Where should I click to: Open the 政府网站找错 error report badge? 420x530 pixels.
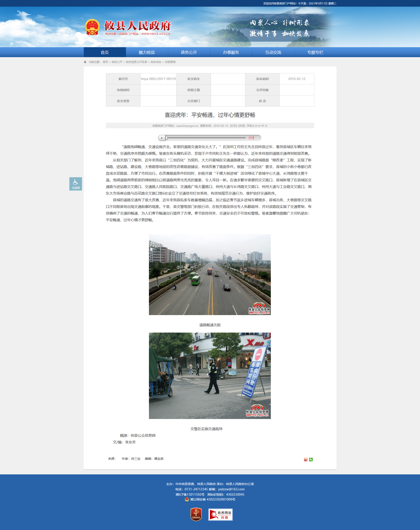pyautogui.click(x=220, y=514)
